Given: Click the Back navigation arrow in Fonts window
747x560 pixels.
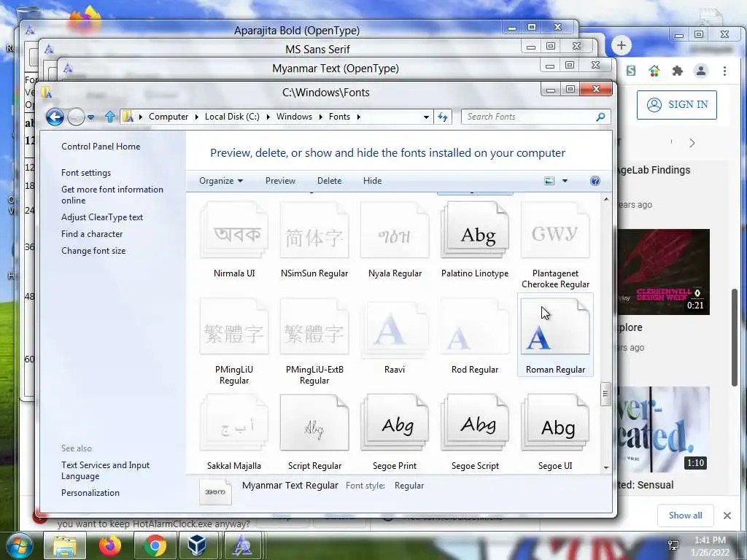Looking at the screenshot, I should 55,117.
